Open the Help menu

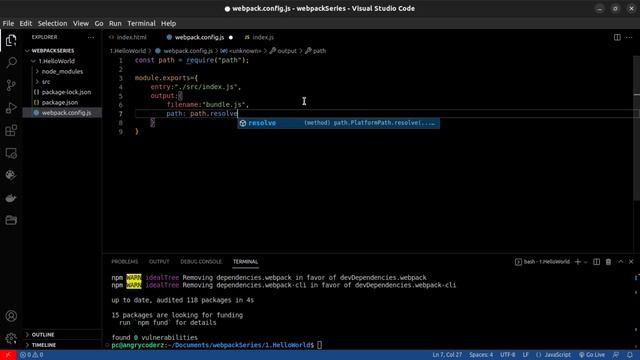[x=168, y=23]
